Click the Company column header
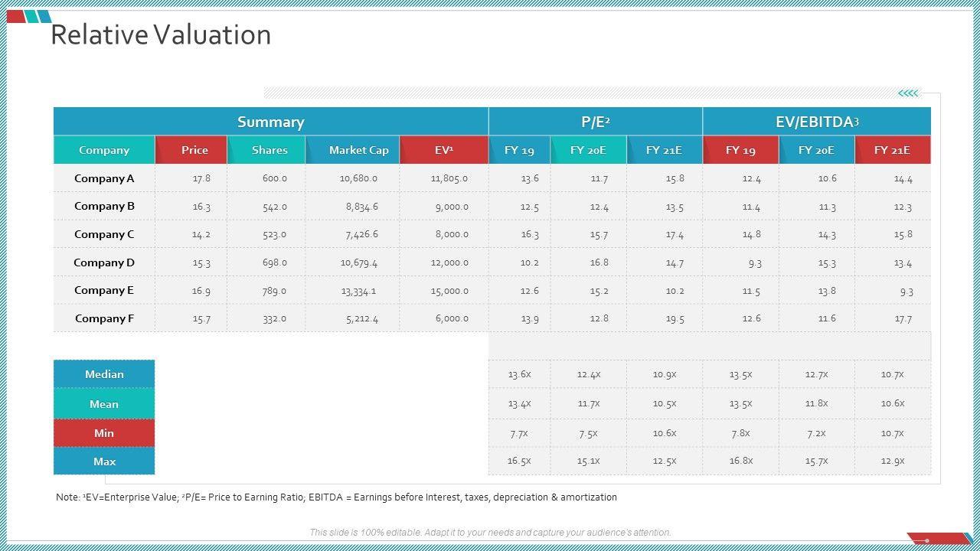This screenshot has width=980, height=551. point(104,150)
